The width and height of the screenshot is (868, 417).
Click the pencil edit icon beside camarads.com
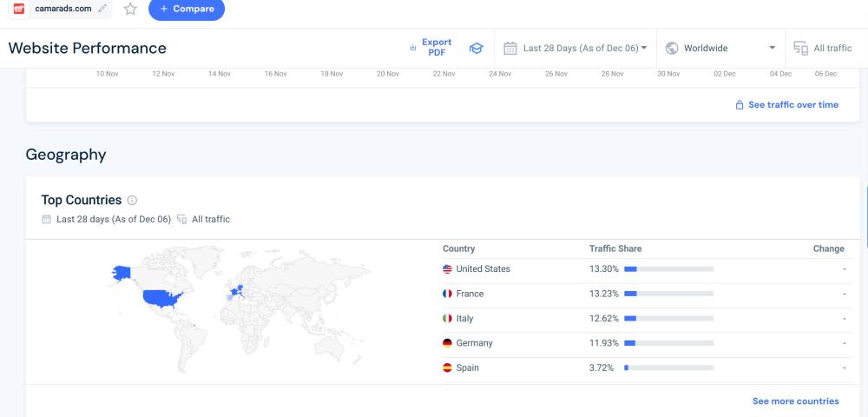point(103,9)
